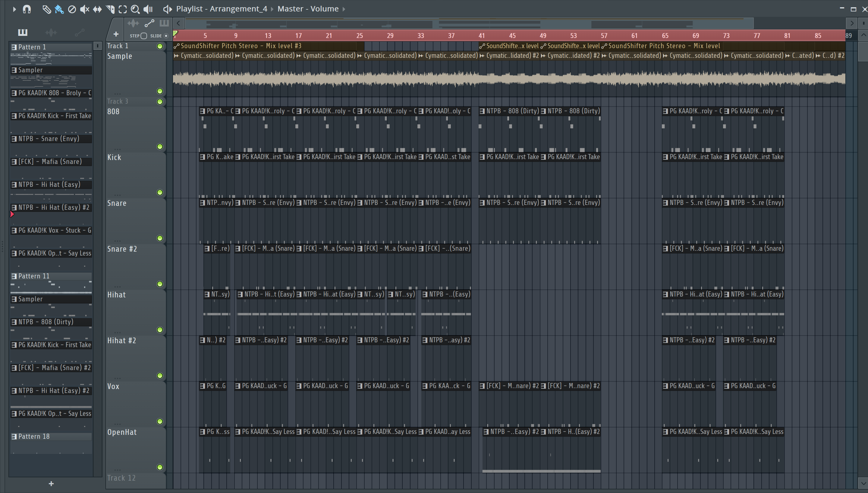This screenshot has height=493, width=868.
Task: Mute the Snare track green light
Action: [160, 238]
